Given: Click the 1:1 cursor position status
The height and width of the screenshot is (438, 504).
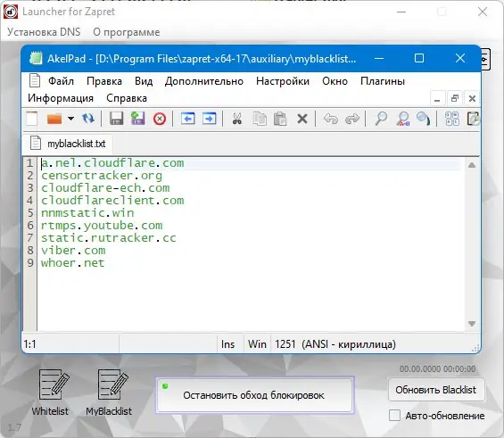Looking at the screenshot, I should (x=29, y=344).
